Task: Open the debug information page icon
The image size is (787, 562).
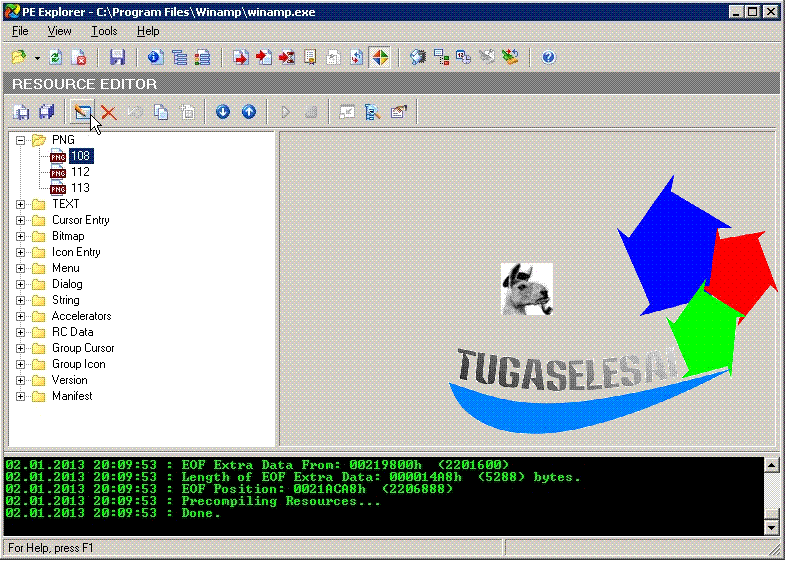Action: (356, 57)
